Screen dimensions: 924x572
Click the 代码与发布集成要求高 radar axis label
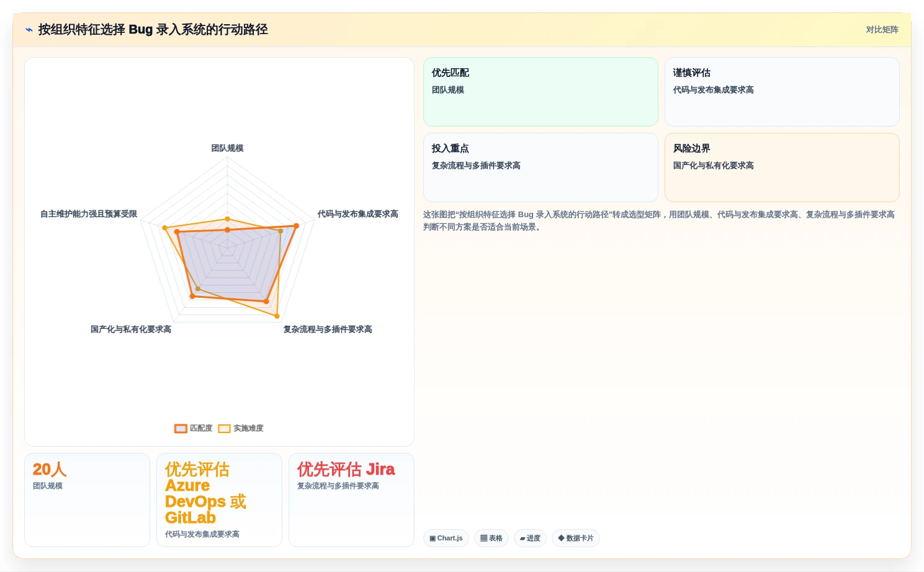tap(358, 214)
